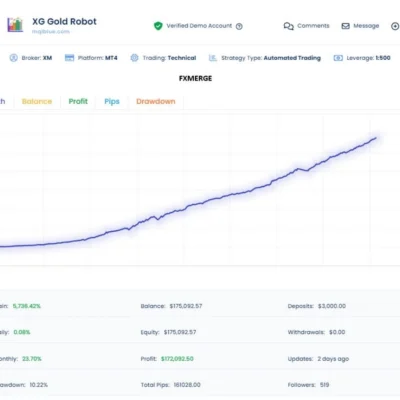The image size is (400, 400).
Task: Switch to the Profit tab
Action: tap(78, 101)
